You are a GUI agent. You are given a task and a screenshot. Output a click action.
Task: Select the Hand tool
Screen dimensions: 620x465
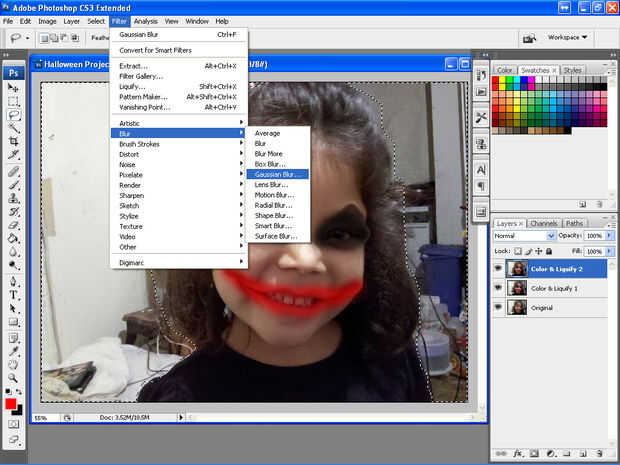[13, 364]
